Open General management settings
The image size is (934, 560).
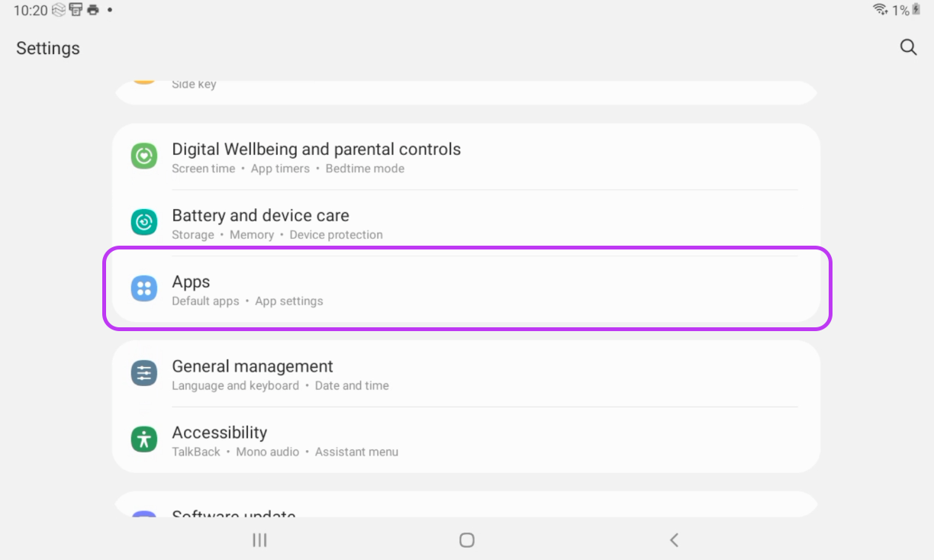point(253,367)
